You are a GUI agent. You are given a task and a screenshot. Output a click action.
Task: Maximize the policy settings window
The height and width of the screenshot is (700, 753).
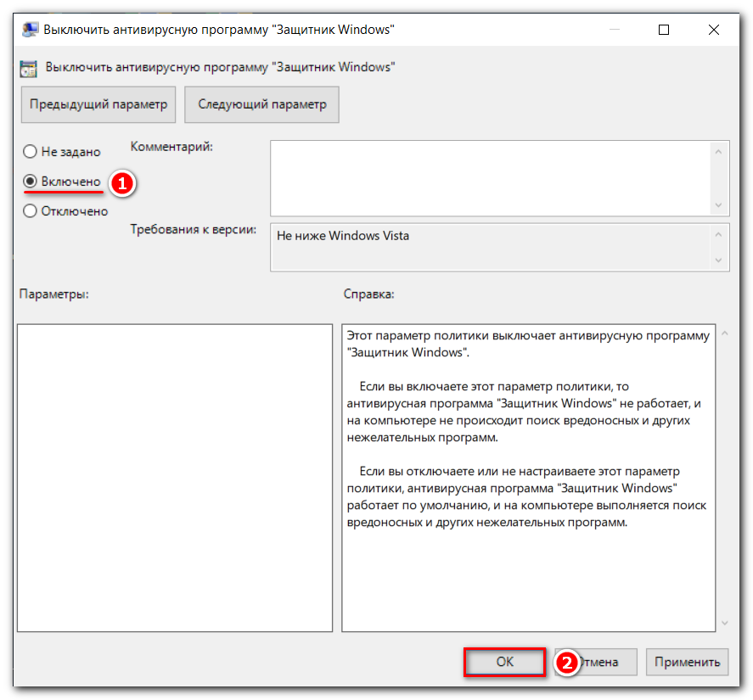tap(664, 30)
